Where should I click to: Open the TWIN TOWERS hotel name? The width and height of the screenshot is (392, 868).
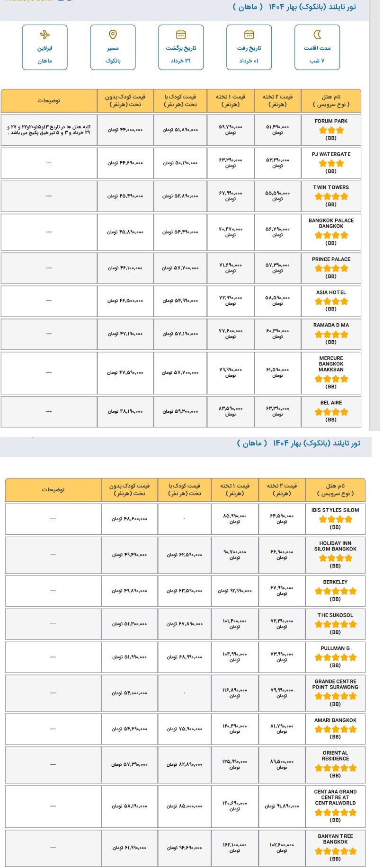[x=331, y=187]
